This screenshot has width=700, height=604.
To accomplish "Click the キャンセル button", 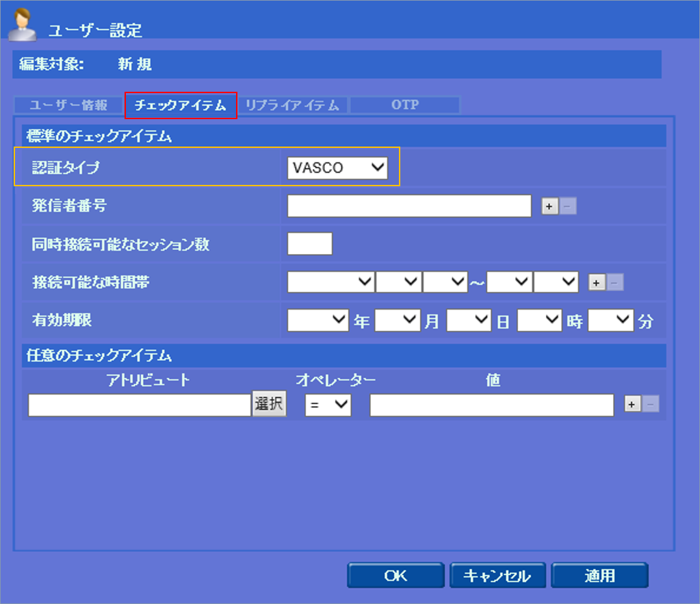I will [497, 576].
